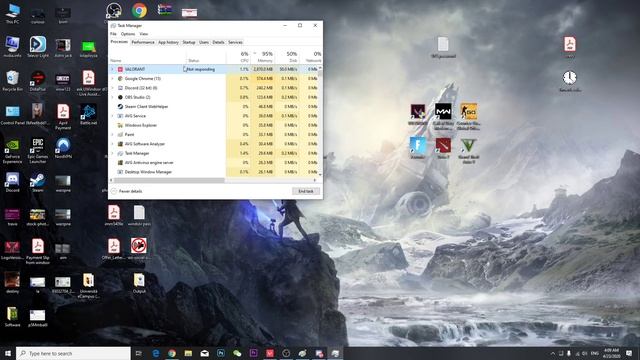Open the Epic Games Launcher shortcut
The image size is (640, 360).
coord(38,151)
